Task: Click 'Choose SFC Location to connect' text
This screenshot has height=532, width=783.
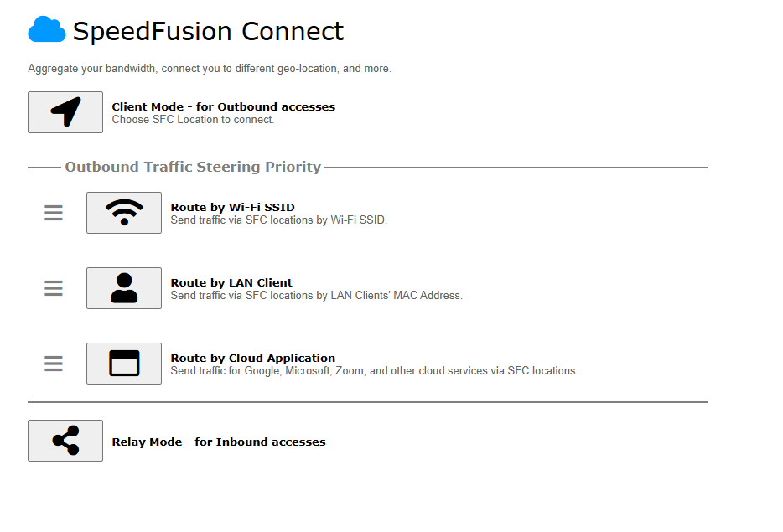Action: pyautogui.click(x=194, y=120)
